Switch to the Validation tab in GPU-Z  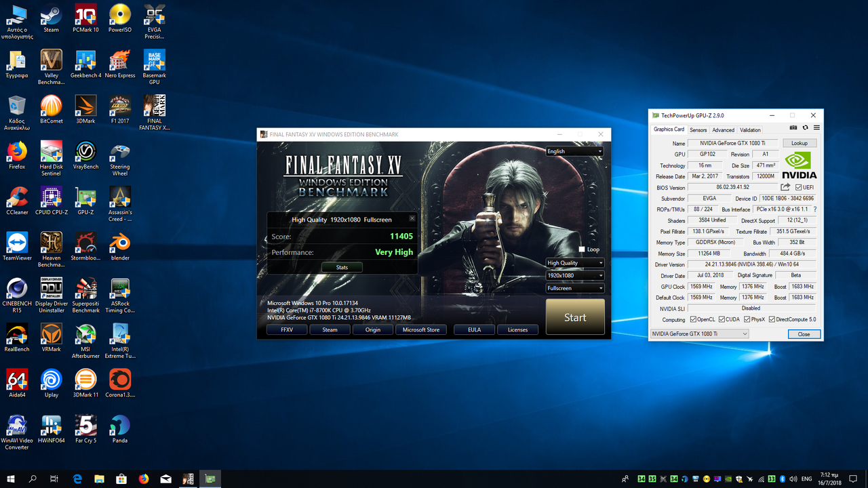pyautogui.click(x=750, y=130)
